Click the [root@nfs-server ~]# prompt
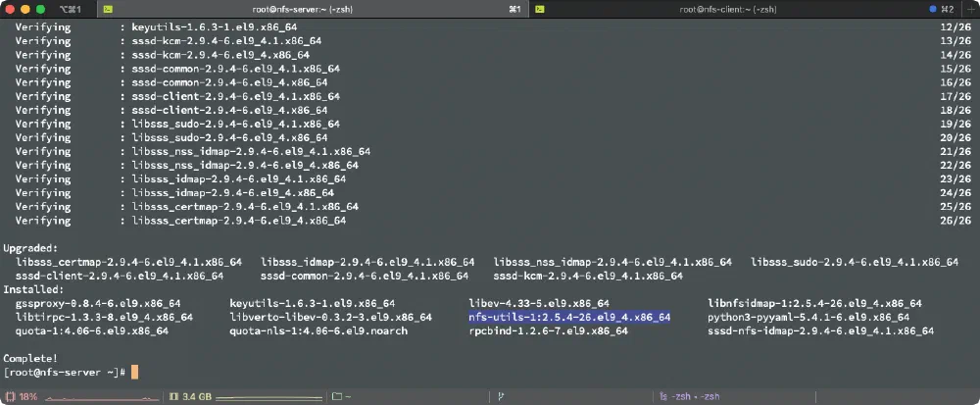Viewport: 980px width, 405px height. 65,372
